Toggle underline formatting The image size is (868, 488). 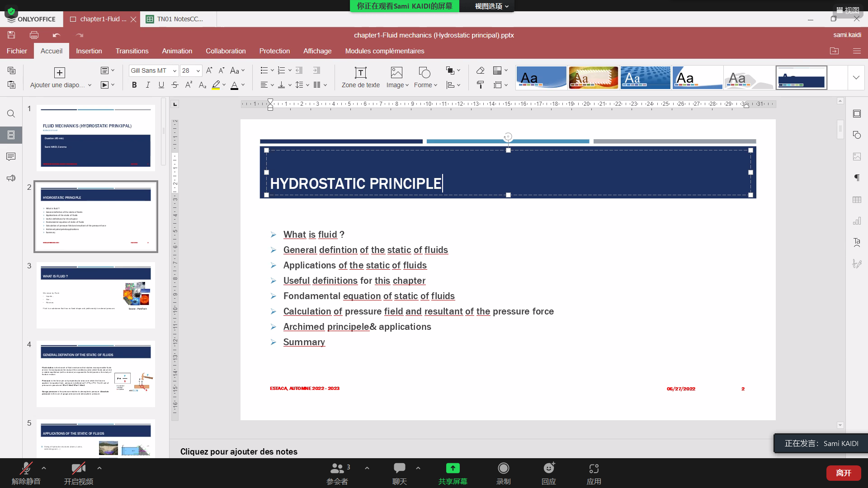(161, 85)
